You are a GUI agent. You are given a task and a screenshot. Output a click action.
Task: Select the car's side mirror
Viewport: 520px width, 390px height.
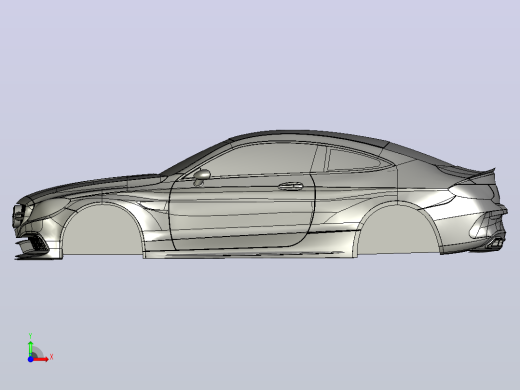[x=201, y=176]
